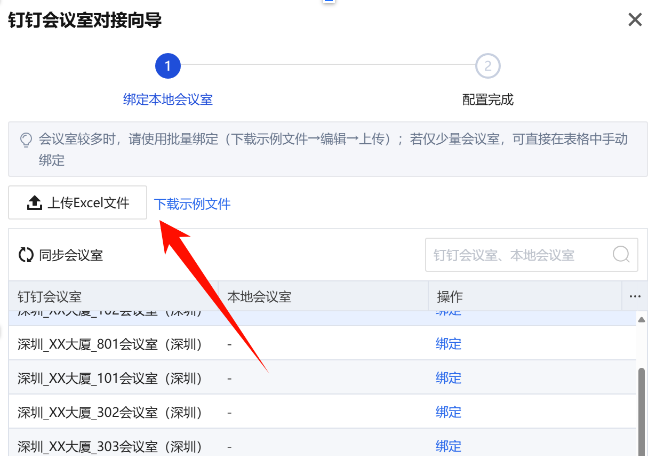Click the lightbulb tip icon

click(x=26, y=139)
